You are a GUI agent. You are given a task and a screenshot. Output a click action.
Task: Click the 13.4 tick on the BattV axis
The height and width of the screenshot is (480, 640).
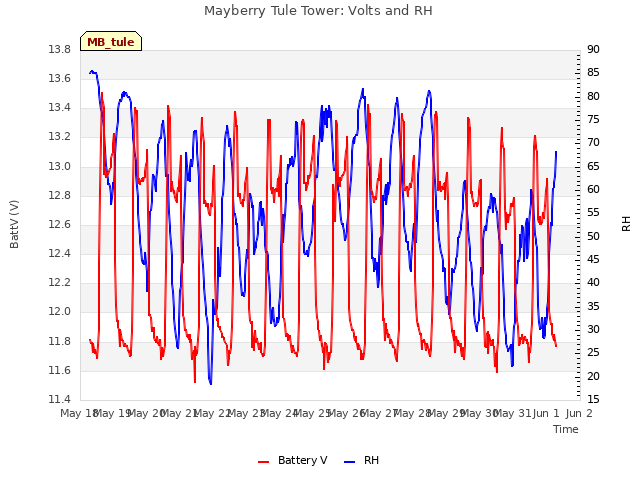(60, 108)
